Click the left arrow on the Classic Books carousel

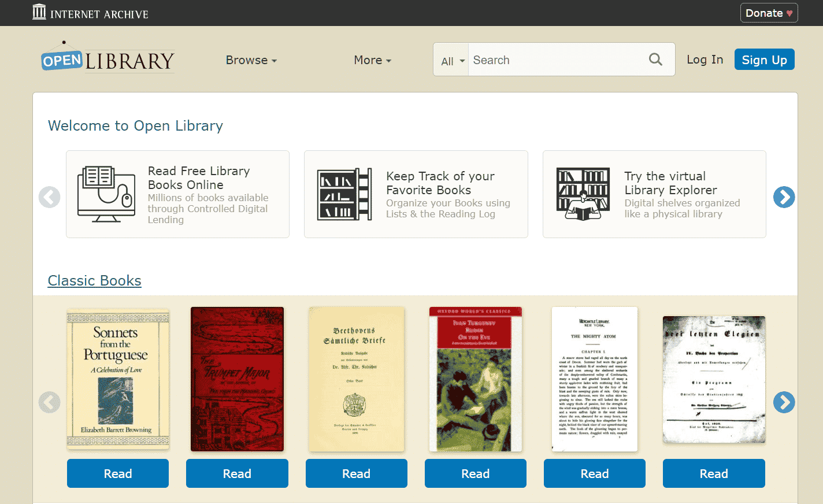coord(49,402)
